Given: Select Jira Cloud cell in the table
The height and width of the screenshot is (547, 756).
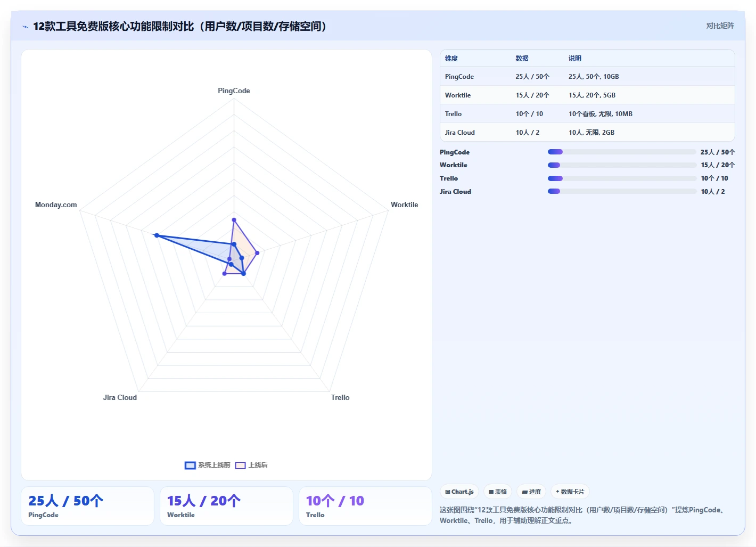Looking at the screenshot, I should (x=460, y=133).
